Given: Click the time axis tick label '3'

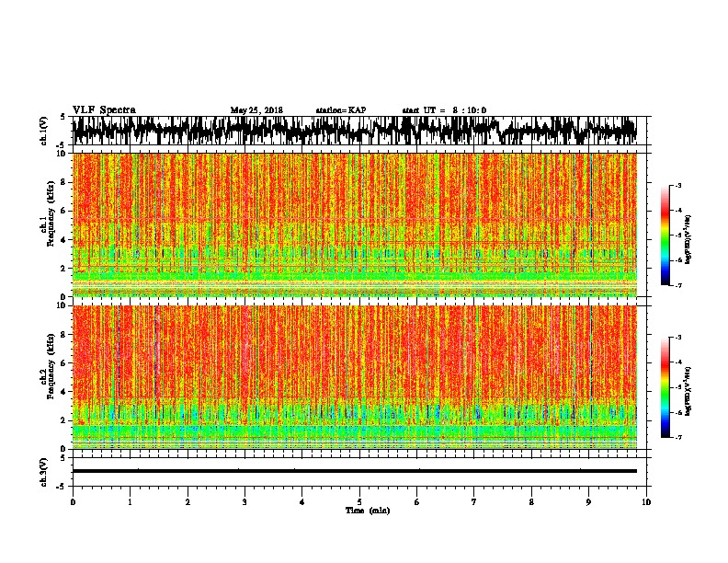Looking at the screenshot, I should coord(245,501).
